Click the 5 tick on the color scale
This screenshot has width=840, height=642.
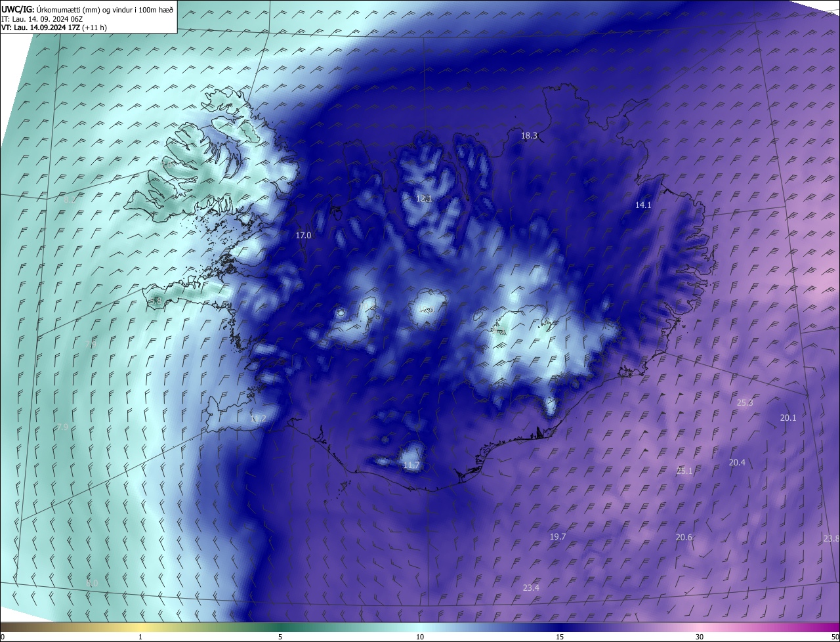280,637
